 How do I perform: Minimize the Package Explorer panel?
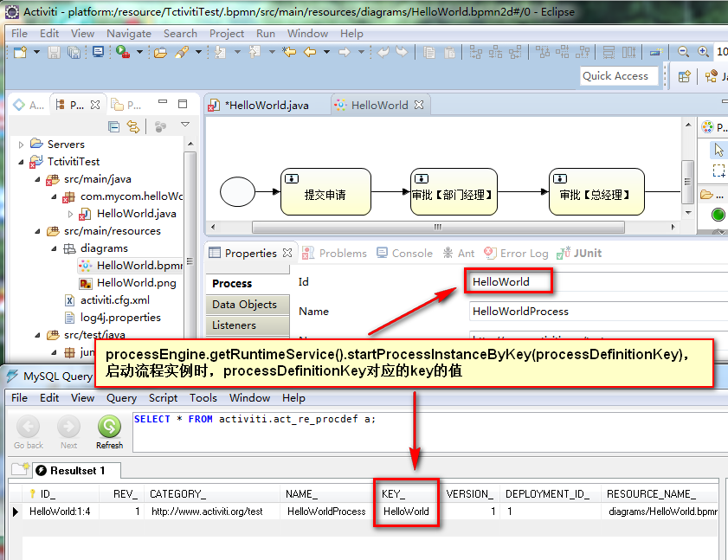[x=163, y=101]
